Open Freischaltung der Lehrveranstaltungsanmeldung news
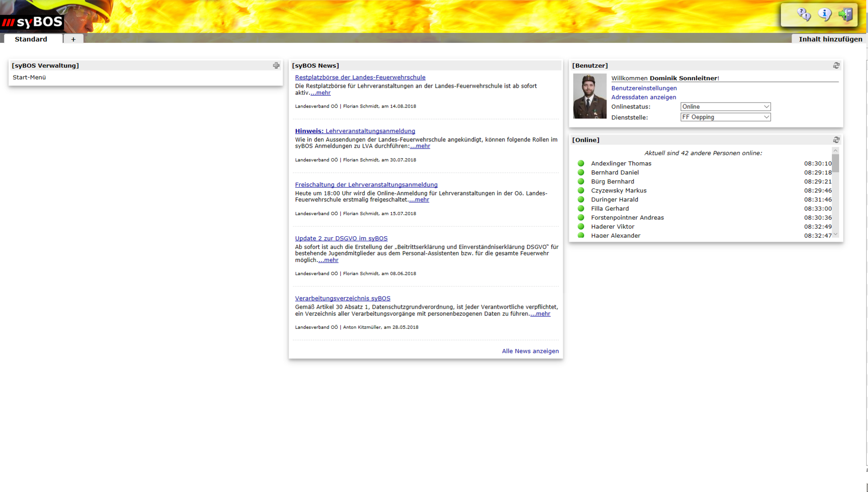Screen dimensions: 868x492 pos(366,185)
